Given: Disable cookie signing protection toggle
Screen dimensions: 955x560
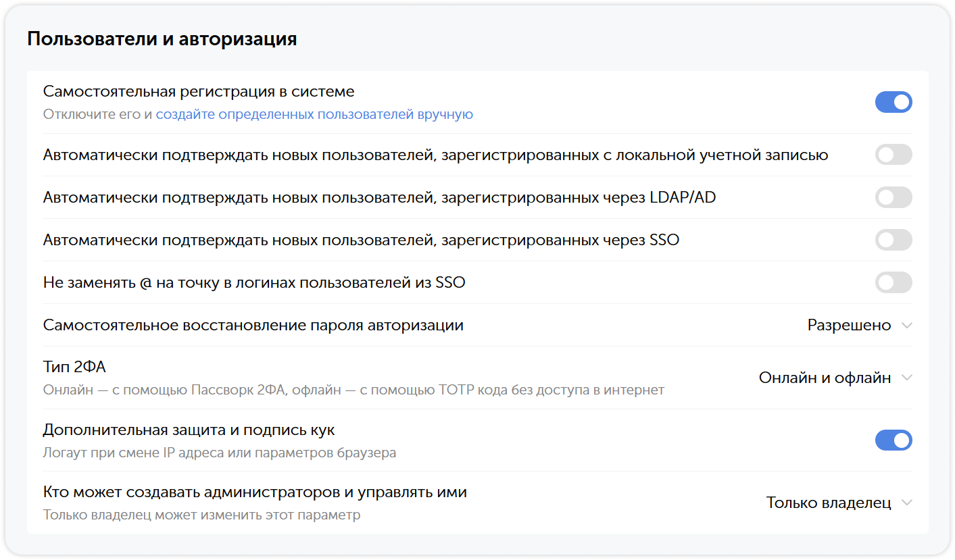Looking at the screenshot, I should click(x=893, y=440).
